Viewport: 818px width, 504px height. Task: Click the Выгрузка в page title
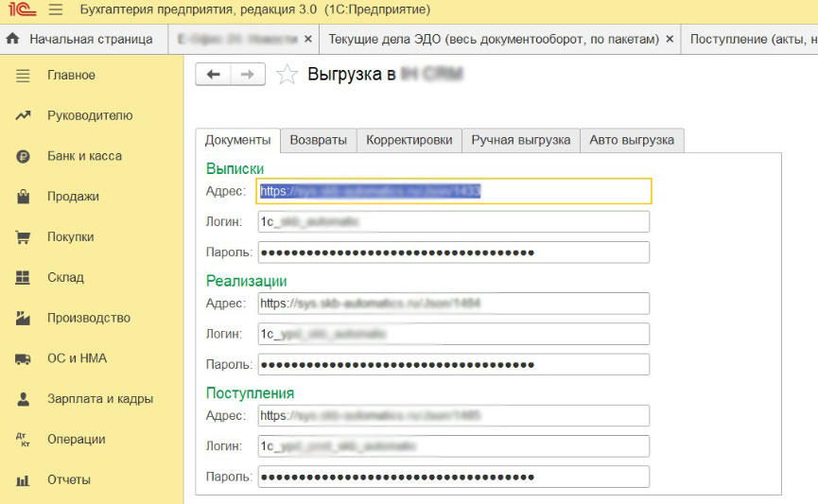point(352,74)
